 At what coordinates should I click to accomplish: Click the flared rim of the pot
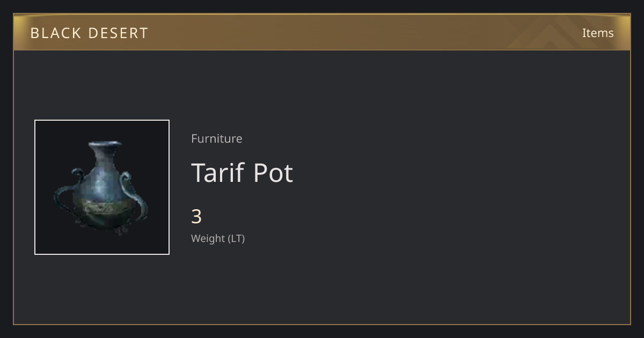[105, 145]
